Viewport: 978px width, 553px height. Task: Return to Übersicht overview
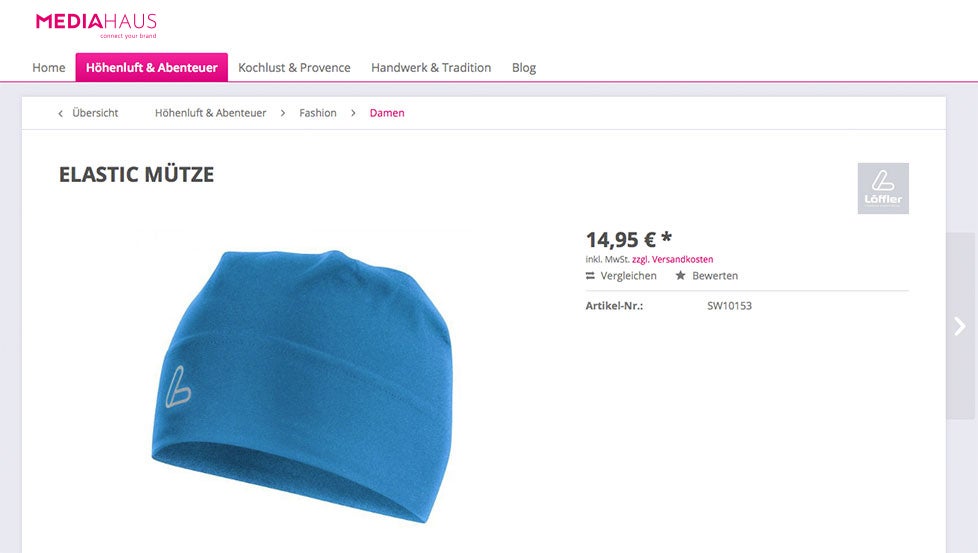pyautogui.click(x=95, y=113)
